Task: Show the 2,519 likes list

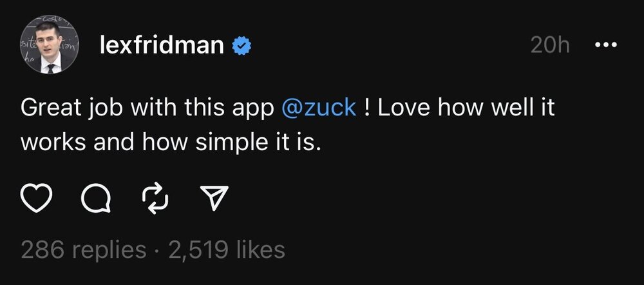Action: [227, 249]
